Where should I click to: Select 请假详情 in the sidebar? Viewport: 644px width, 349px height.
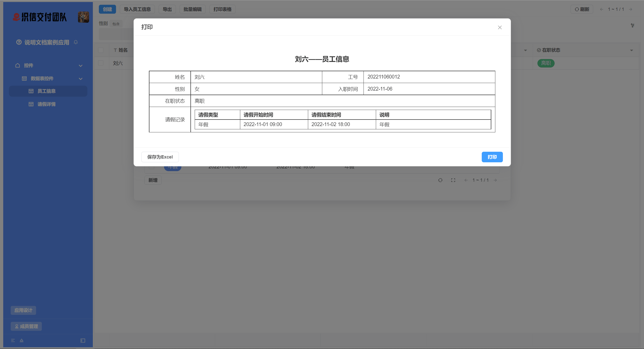(x=46, y=104)
